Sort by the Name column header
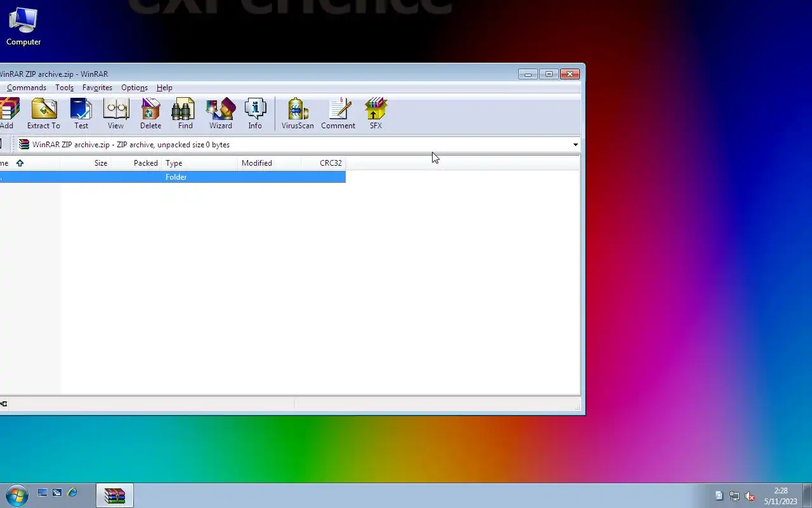Image resolution: width=812 pixels, height=508 pixels. [30, 163]
